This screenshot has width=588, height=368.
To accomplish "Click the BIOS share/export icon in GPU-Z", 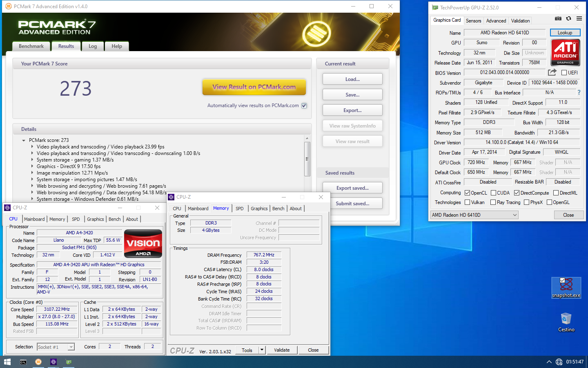I will tap(552, 72).
